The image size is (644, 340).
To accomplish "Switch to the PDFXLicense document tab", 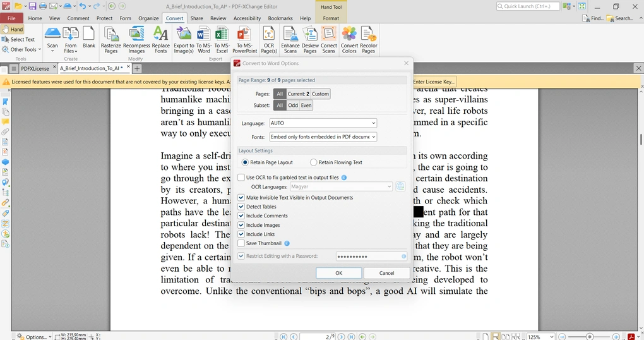I will click(35, 69).
